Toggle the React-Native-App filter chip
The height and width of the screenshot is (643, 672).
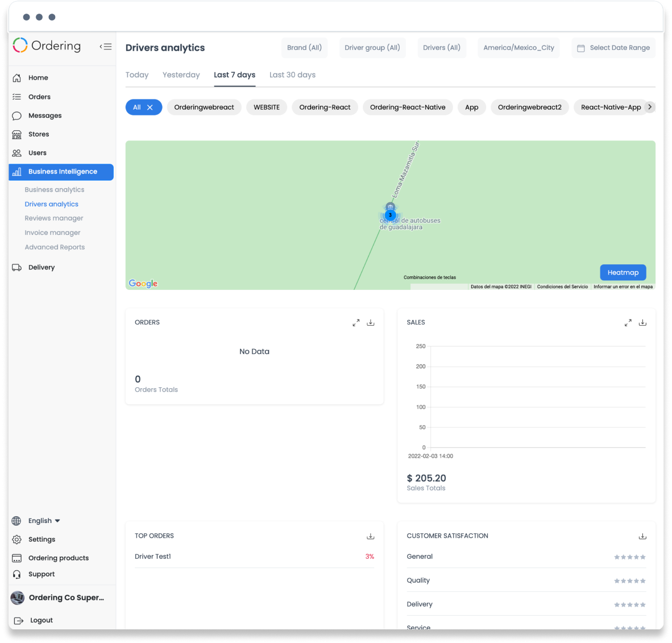611,107
